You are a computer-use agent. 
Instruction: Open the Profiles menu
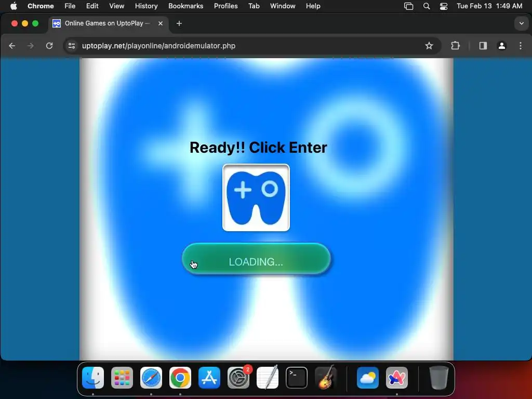click(x=225, y=6)
